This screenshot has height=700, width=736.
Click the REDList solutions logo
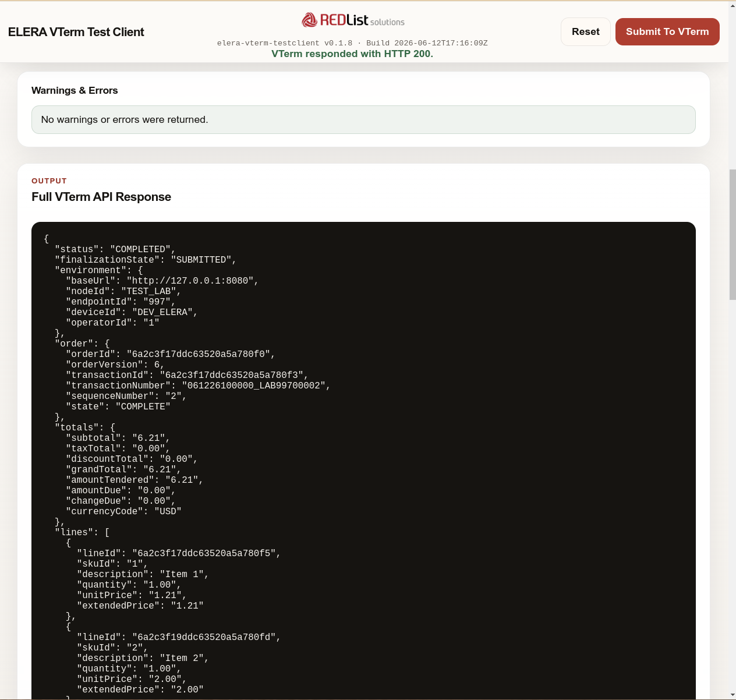click(x=353, y=20)
